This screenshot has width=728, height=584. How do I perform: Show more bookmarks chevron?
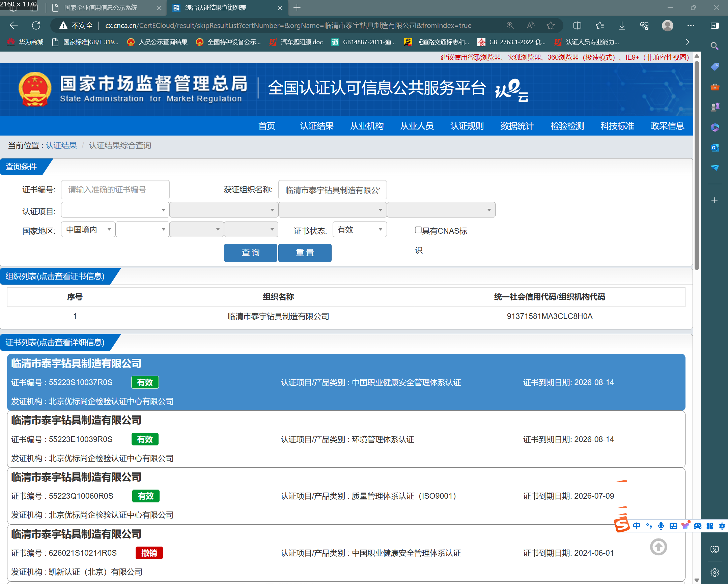[688, 42]
